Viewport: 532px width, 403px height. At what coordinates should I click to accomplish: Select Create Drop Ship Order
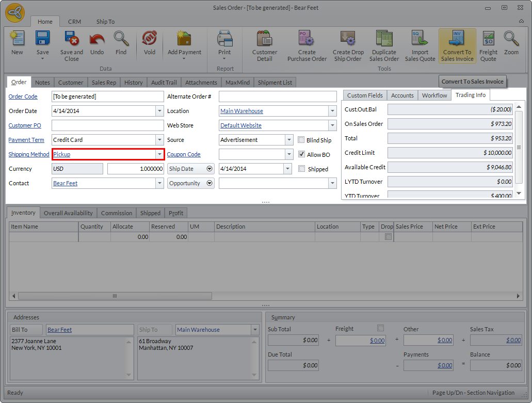[347, 45]
